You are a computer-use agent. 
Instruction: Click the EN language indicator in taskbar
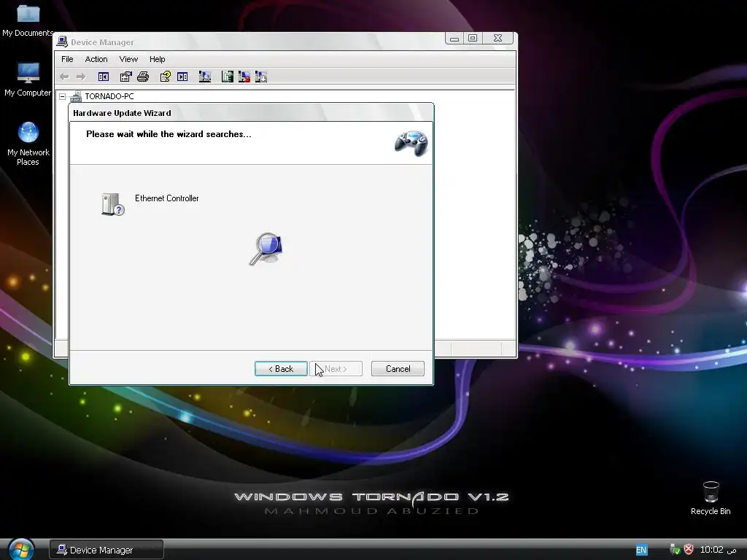(x=641, y=550)
